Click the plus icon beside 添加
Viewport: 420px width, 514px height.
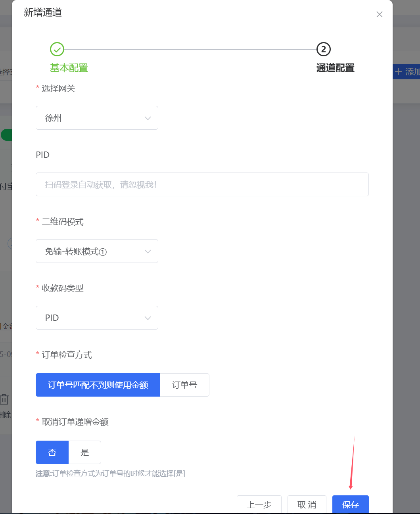point(399,72)
